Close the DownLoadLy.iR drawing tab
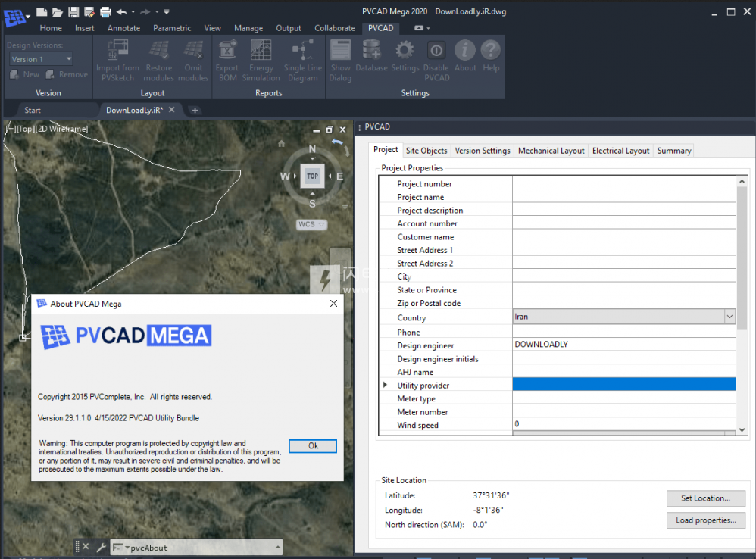 click(x=172, y=110)
